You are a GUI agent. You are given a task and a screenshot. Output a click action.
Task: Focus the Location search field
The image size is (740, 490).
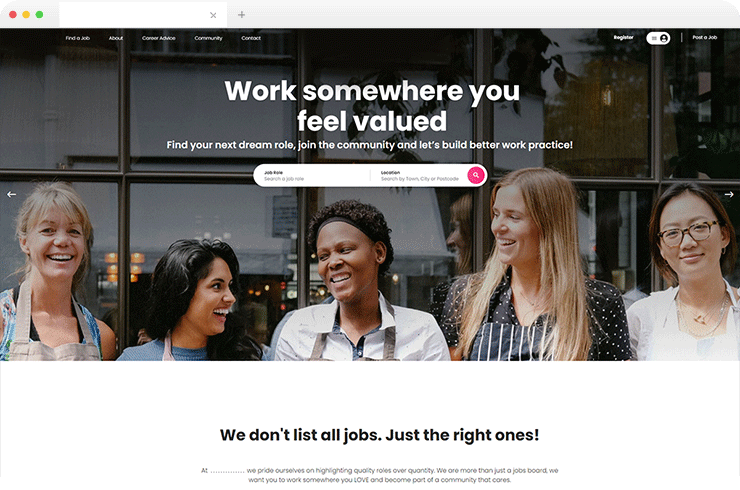click(420, 176)
